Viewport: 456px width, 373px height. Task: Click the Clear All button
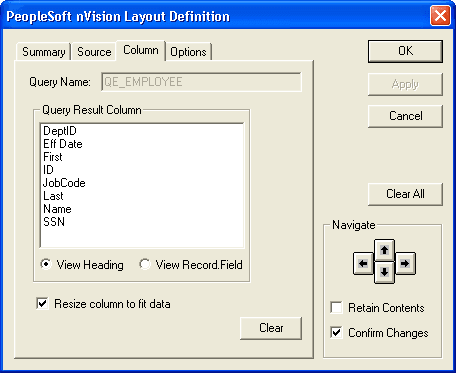click(x=405, y=194)
